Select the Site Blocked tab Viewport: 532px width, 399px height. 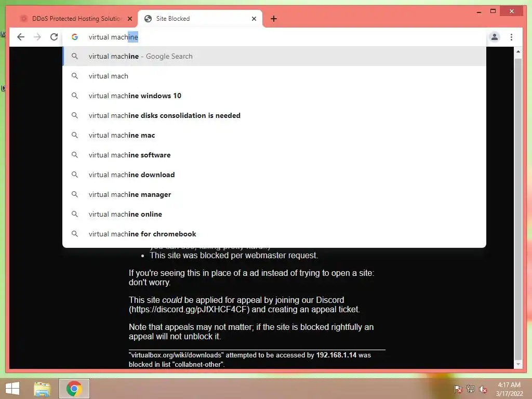tap(200, 19)
